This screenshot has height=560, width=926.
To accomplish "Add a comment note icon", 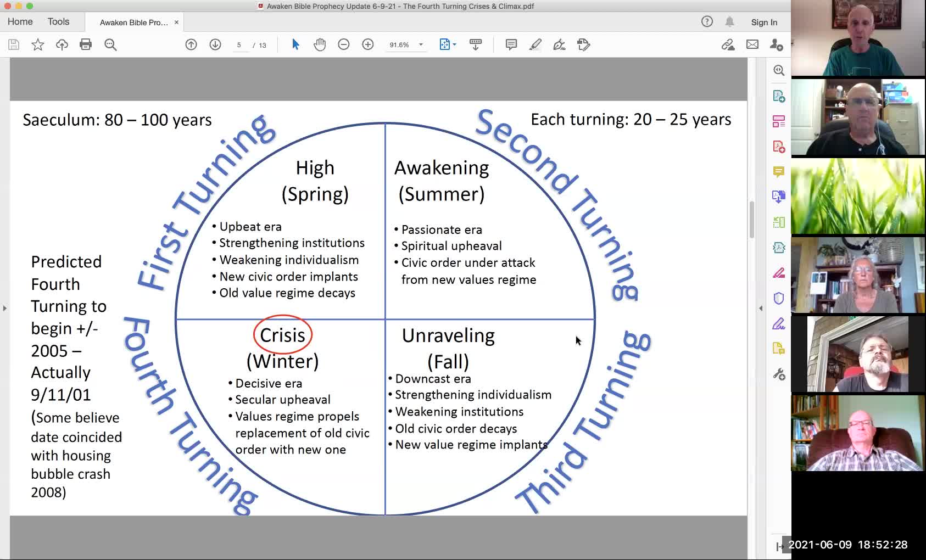I will pos(511,44).
